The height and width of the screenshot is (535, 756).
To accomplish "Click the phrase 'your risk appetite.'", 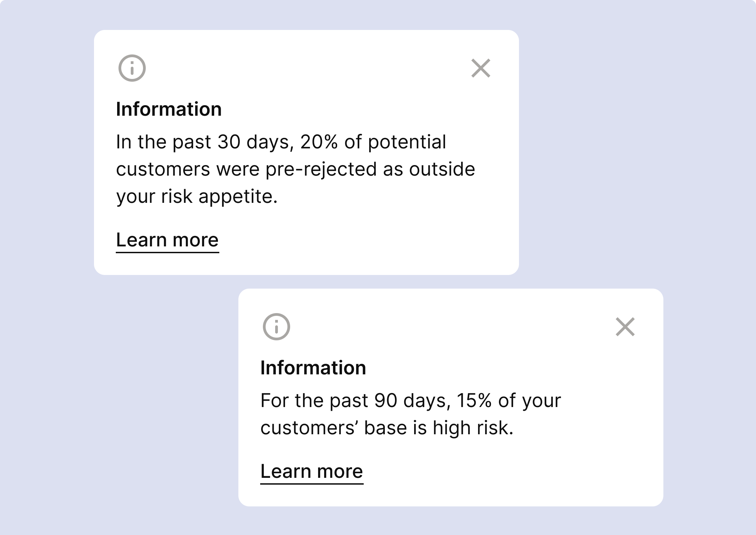I will pyautogui.click(x=197, y=197).
